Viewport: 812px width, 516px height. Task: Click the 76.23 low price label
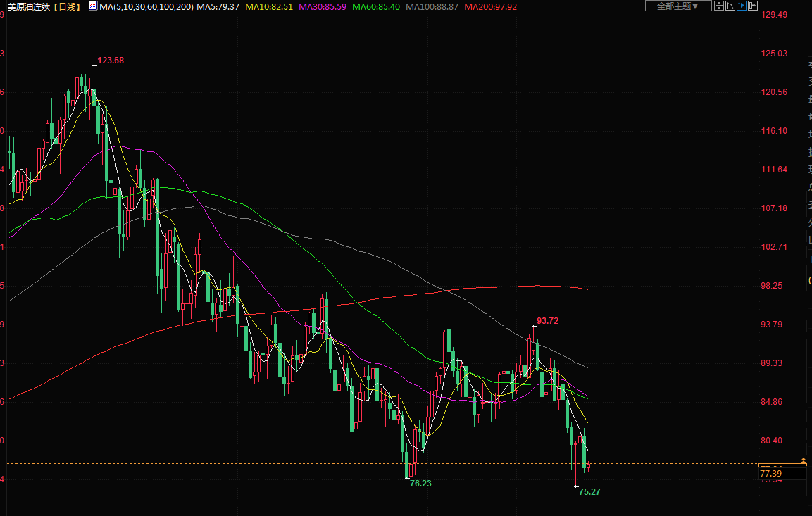[x=420, y=484]
